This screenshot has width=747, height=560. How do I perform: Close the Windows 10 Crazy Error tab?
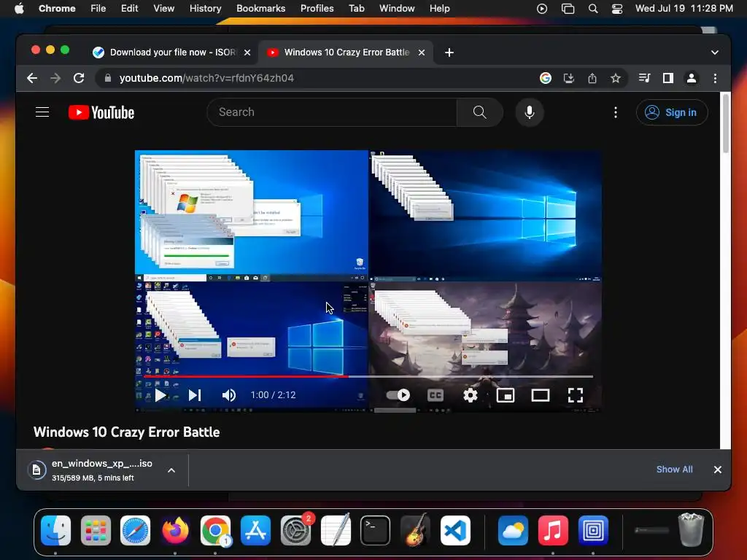click(x=422, y=52)
